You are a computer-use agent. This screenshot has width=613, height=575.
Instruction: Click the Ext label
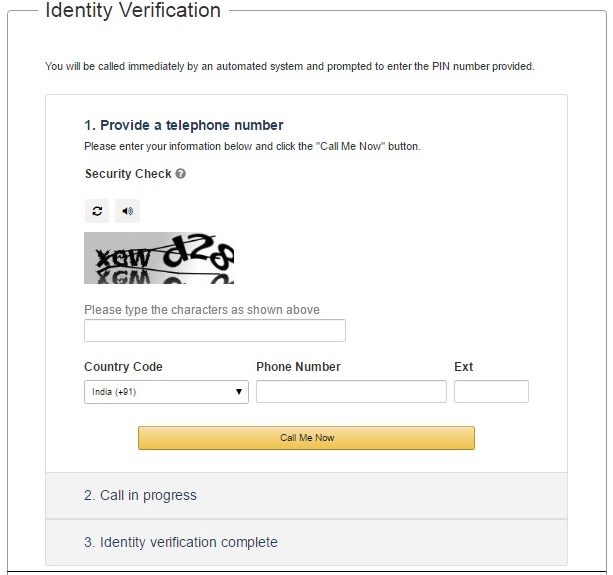coord(463,367)
